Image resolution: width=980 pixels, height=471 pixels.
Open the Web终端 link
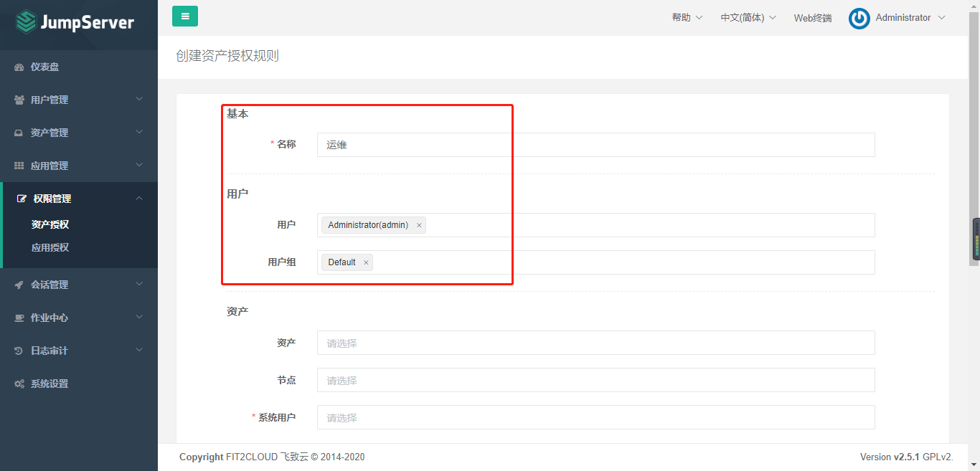[x=813, y=18]
